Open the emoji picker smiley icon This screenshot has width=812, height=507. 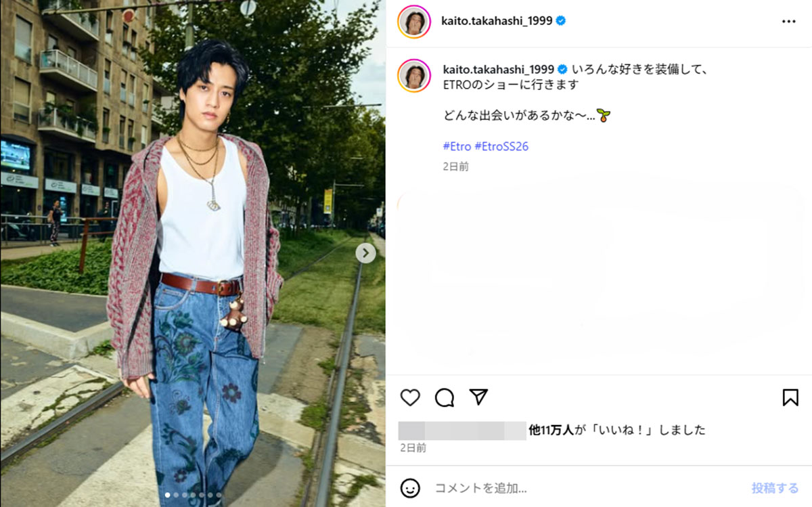pos(410,488)
